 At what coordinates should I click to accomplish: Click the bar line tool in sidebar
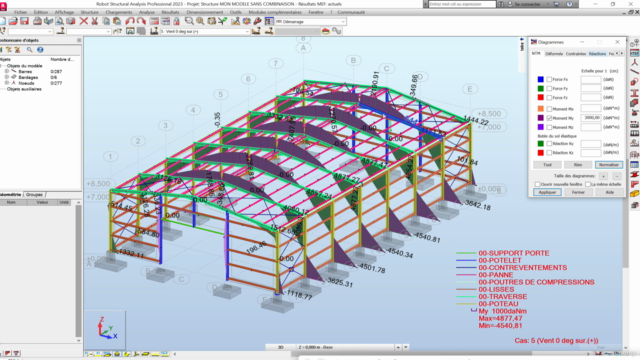pos(634,72)
